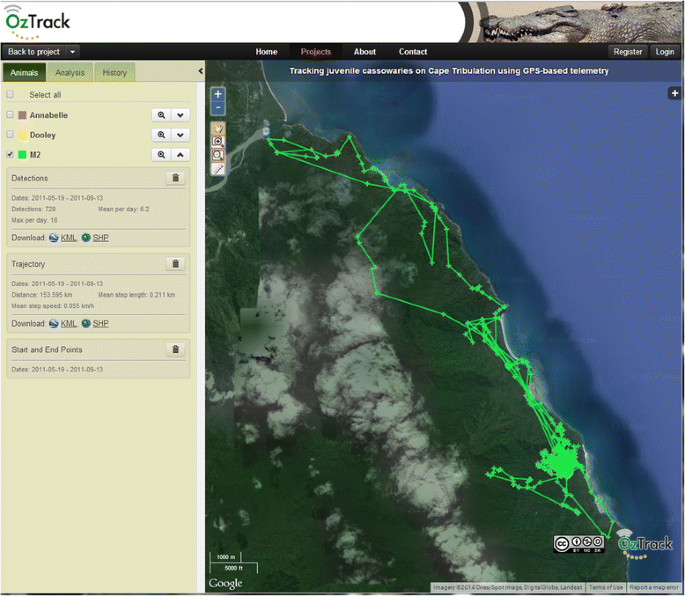The width and height of the screenshot is (685, 596).
Task: Tick the Select all checkbox
Action: tap(11, 95)
